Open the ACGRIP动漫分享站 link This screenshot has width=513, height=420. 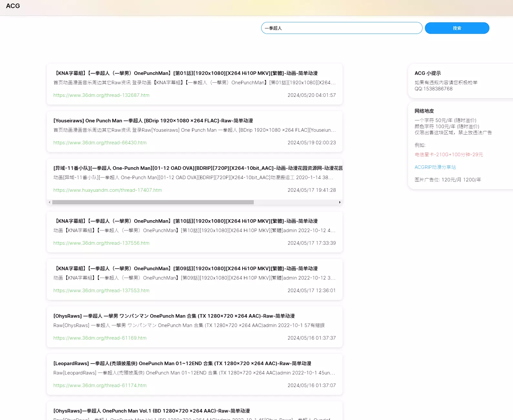pyautogui.click(x=435, y=167)
